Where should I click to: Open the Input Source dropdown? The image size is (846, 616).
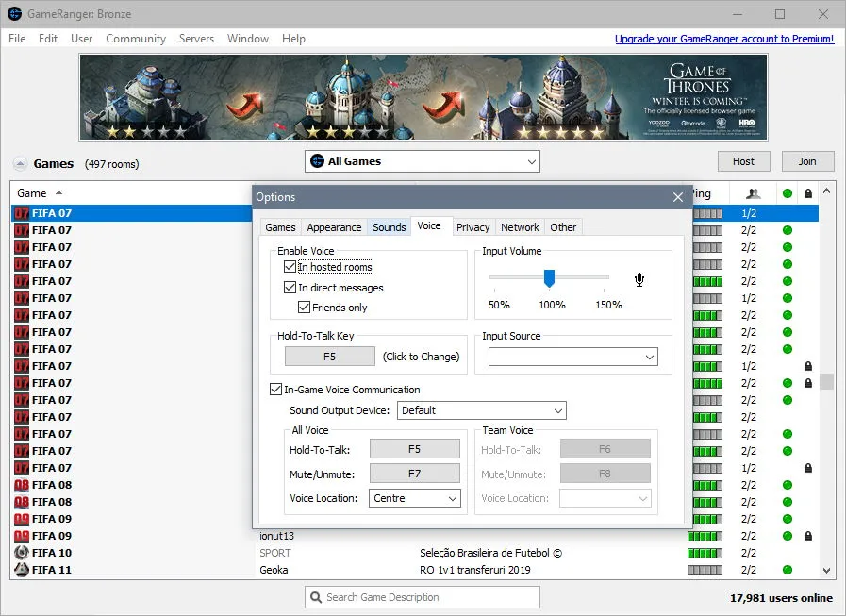tap(573, 357)
